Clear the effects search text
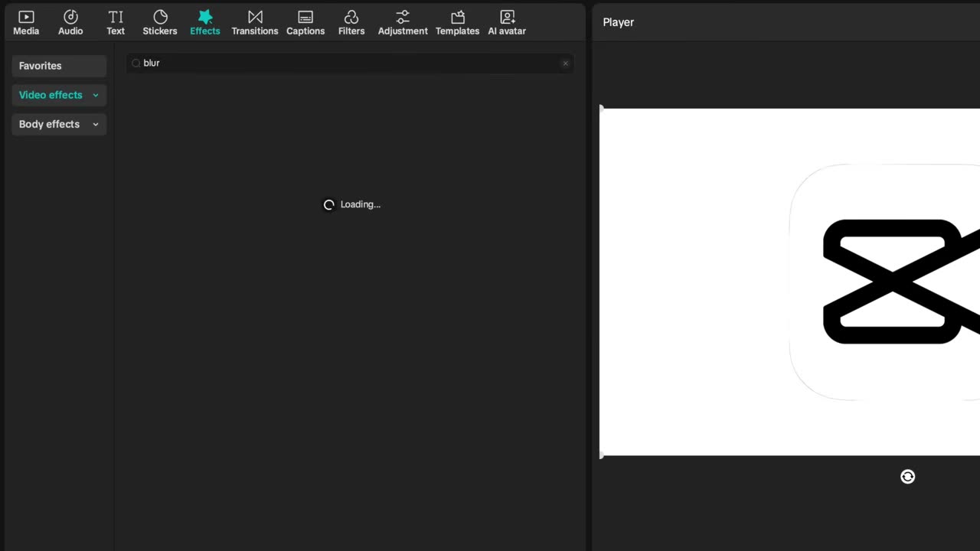The image size is (980, 551). pyautogui.click(x=566, y=63)
